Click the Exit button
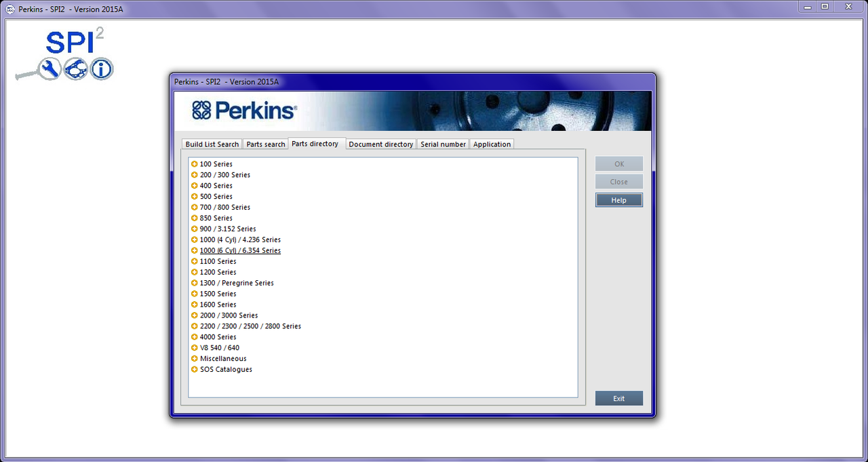868x462 pixels. 619,398
